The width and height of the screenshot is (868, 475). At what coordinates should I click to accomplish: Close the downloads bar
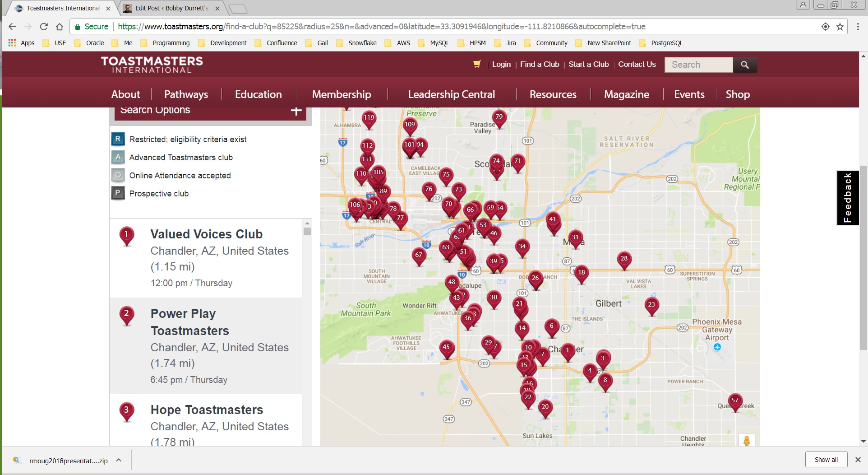[858, 460]
